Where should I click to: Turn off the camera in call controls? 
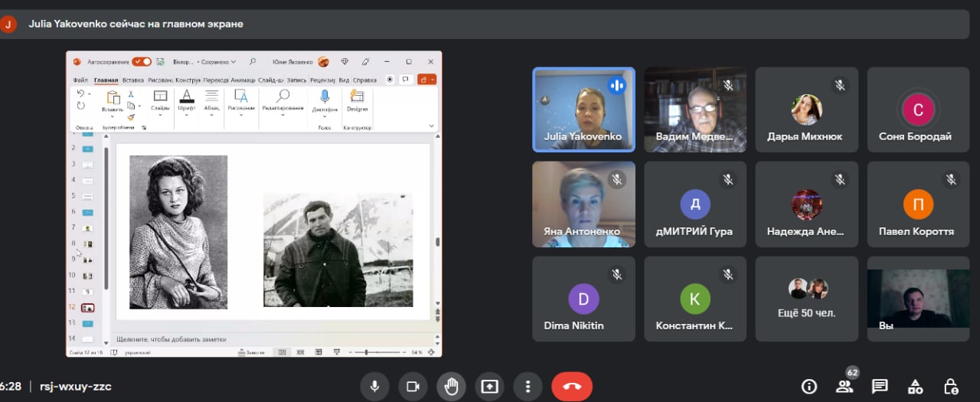point(413,386)
